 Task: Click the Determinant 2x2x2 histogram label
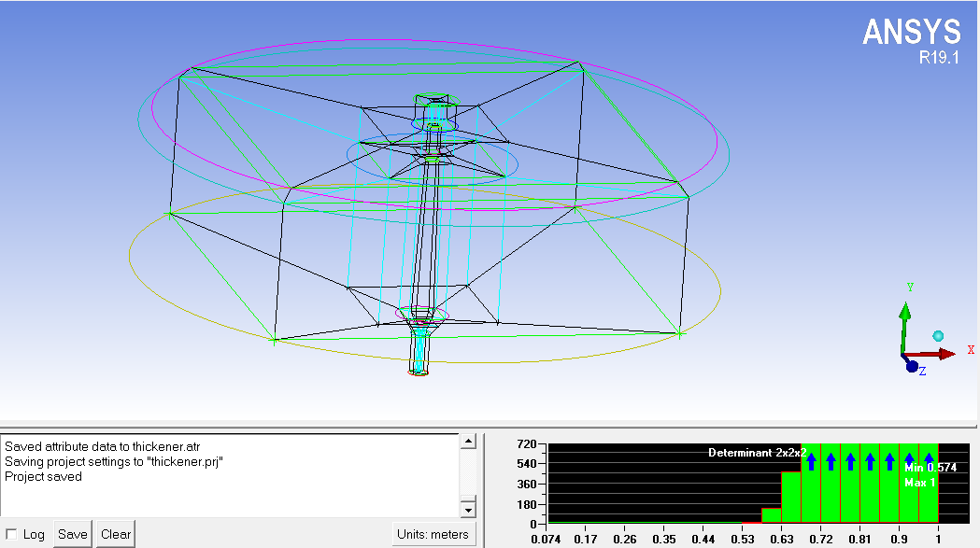point(757,453)
